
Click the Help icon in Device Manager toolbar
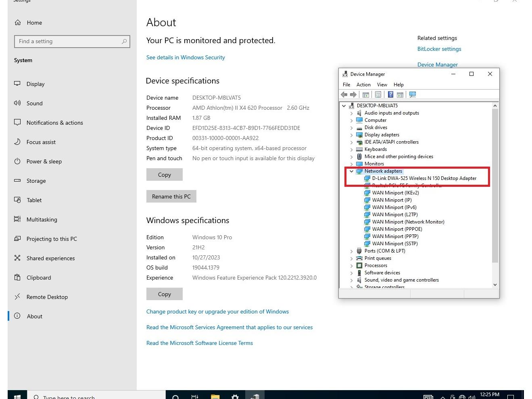[390, 95]
